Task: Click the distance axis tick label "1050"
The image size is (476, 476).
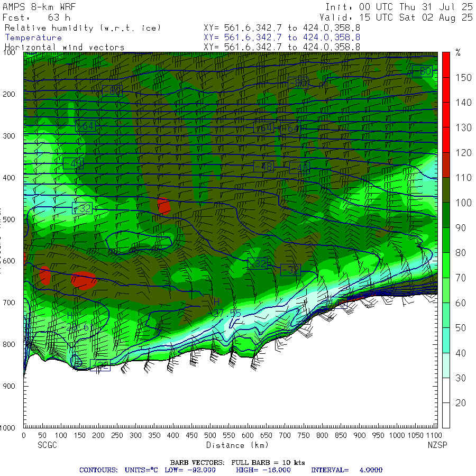Action: point(415,435)
